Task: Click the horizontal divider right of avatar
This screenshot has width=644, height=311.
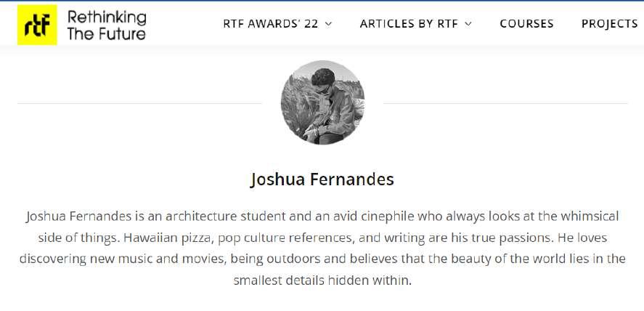Action: click(505, 103)
